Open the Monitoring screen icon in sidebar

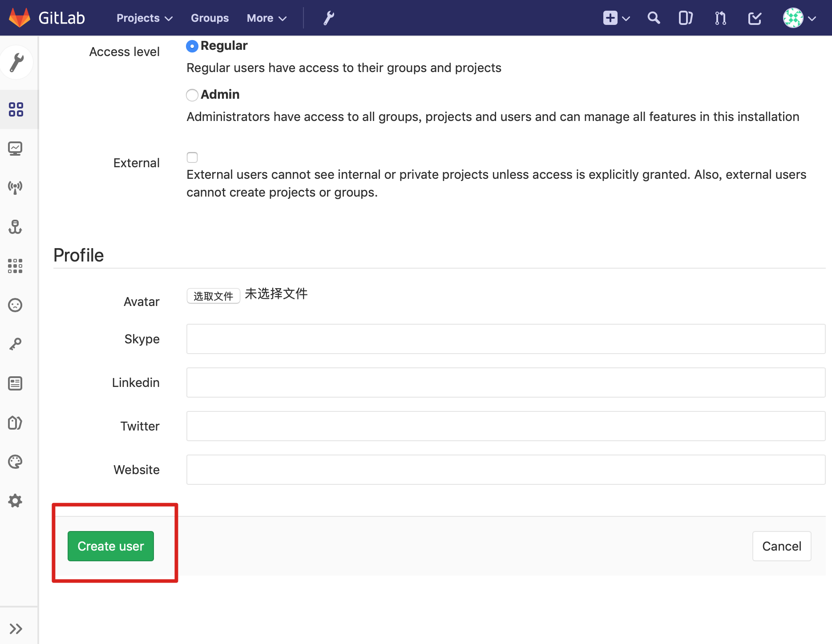16,149
